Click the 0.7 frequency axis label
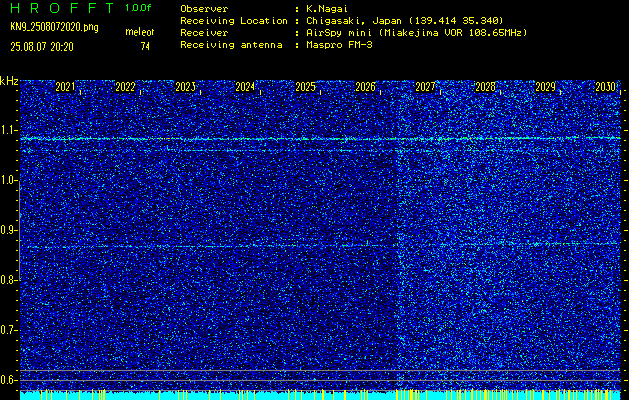629x400 pixels. click(x=8, y=330)
